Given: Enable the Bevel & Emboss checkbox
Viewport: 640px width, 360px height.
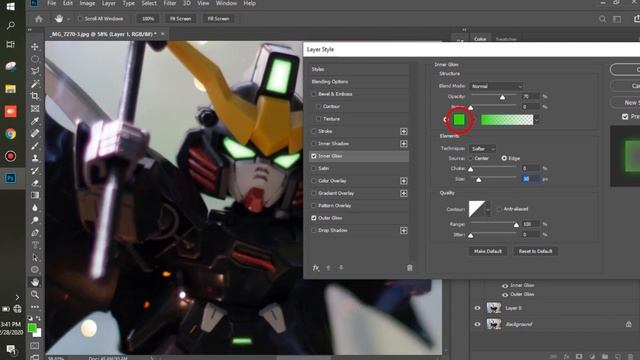Looking at the screenshot, I should point(314,94).
